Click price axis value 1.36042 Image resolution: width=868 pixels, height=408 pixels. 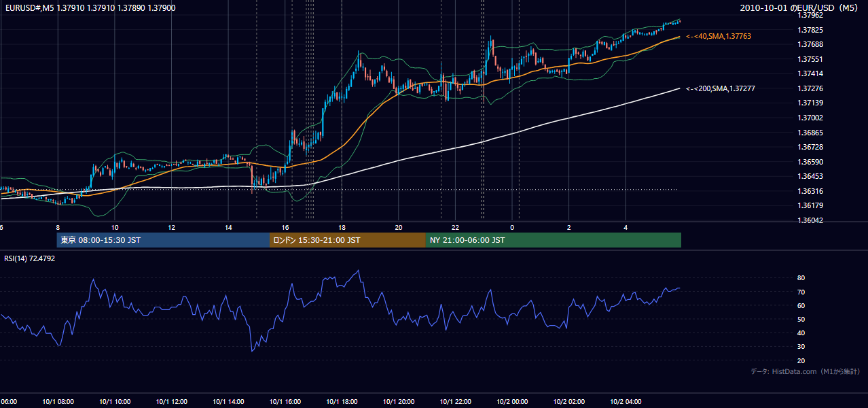point(809,220)
